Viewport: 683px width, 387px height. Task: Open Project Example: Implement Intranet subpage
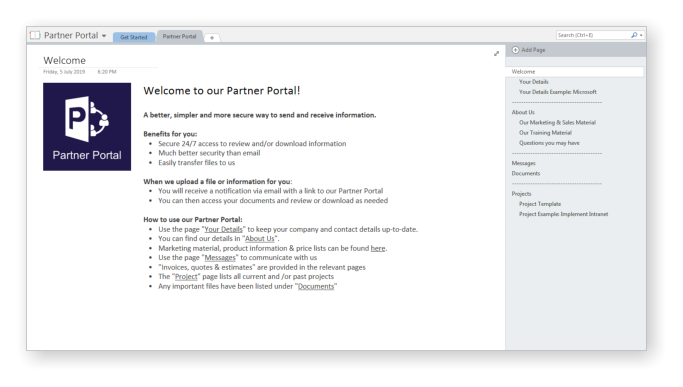tap(563, 214)
